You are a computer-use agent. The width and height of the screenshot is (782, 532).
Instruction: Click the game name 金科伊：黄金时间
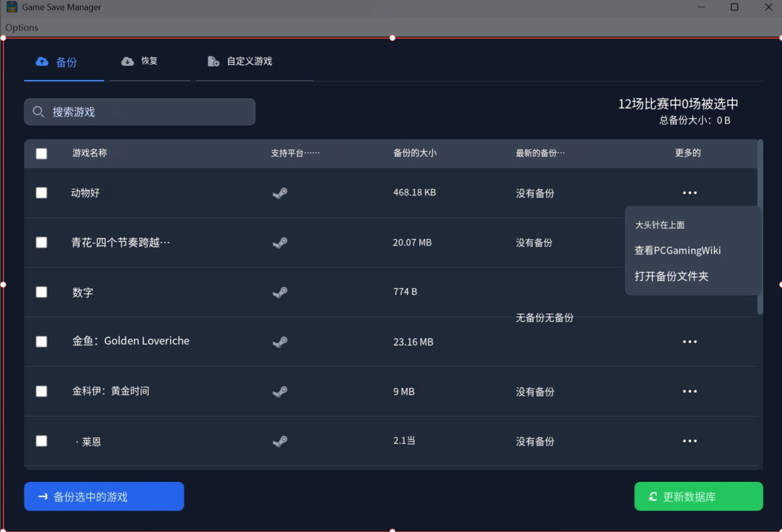tap(111, 391)
